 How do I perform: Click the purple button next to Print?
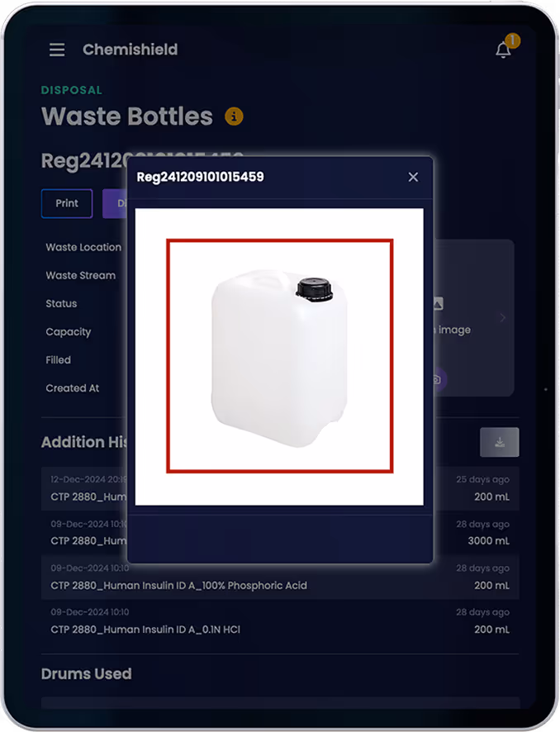tap(116, 203)
